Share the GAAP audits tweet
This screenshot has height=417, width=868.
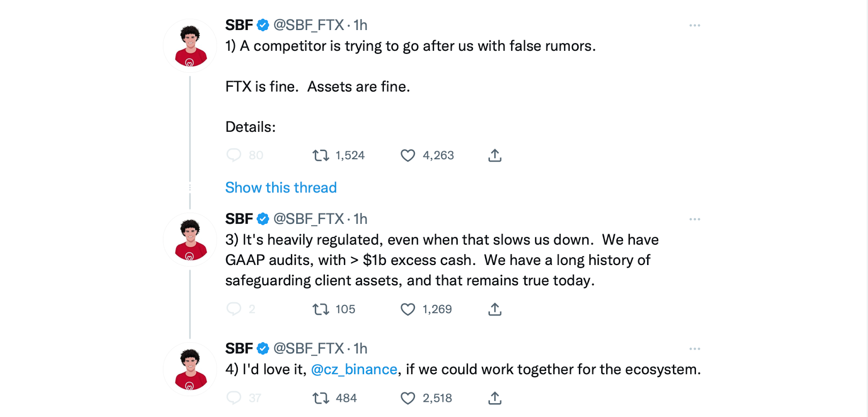[495, 309]
